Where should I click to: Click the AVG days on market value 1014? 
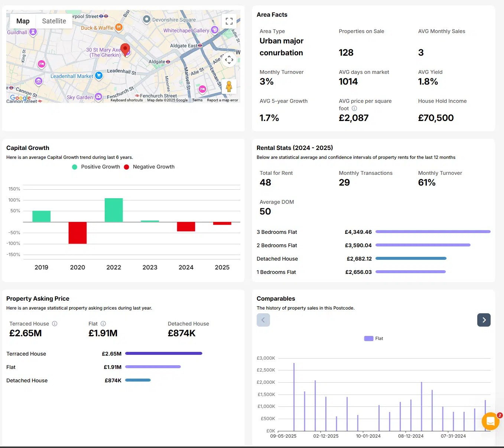coord(348,82)
